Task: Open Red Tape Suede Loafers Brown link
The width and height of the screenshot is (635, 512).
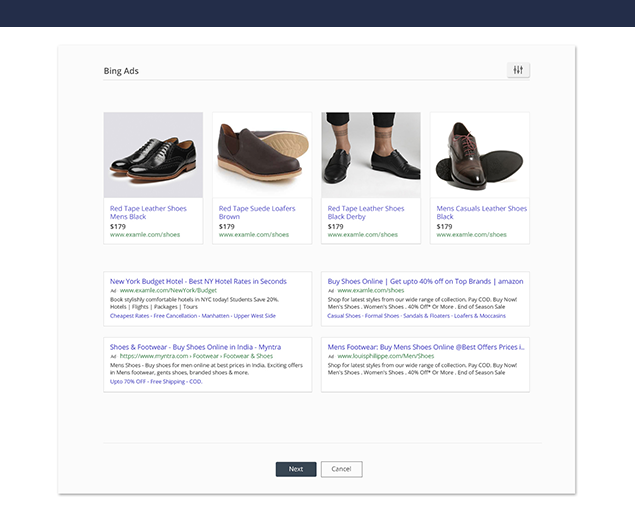Action: pyautogui.click(x=257, y=213)
